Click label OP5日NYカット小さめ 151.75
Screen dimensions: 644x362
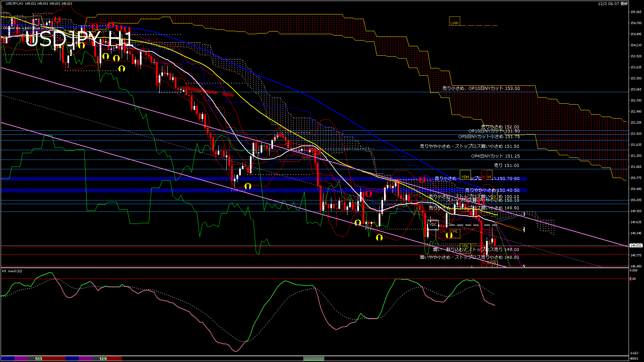click(489, 137)
